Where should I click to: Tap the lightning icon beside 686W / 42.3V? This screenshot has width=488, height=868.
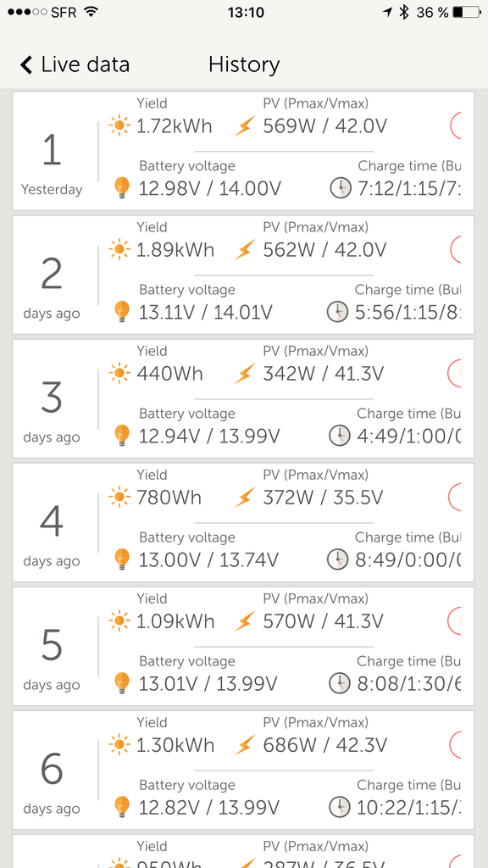point(245,745)
